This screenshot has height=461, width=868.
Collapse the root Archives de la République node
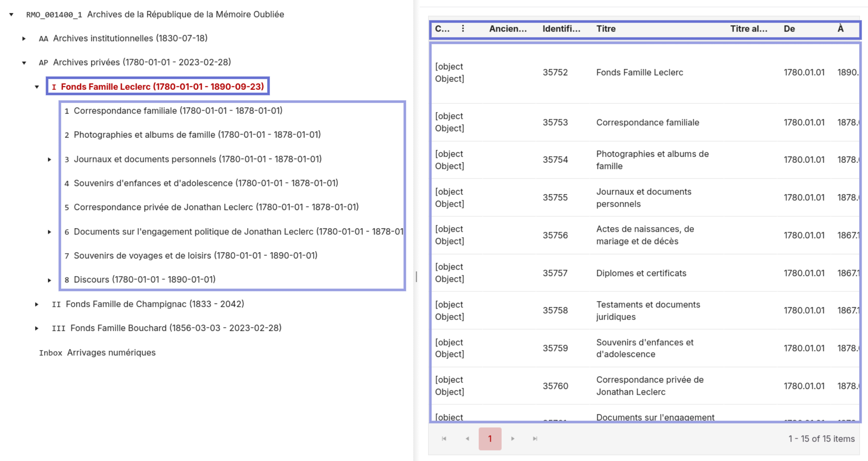pyautogui.click(x=11, y=14)
